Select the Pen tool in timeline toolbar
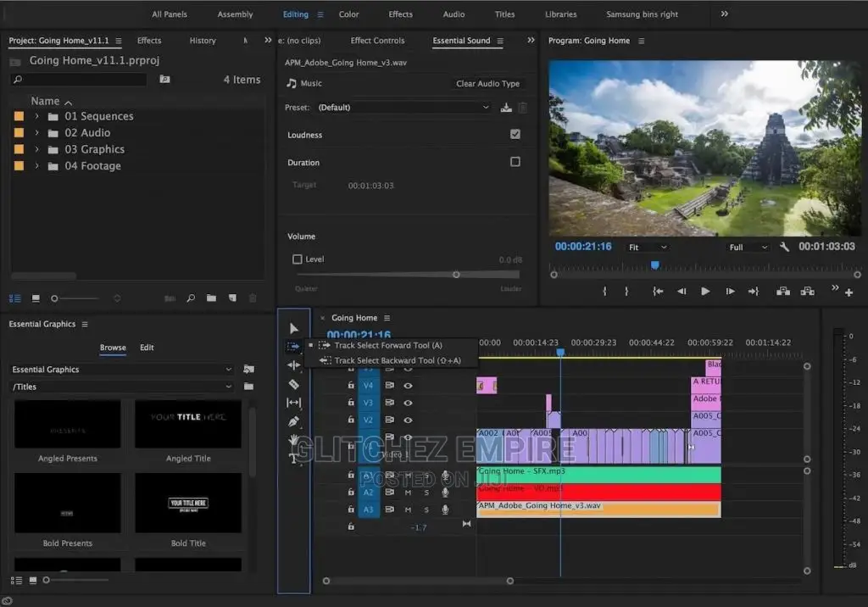The height and width of the screenshot is (607, 868). [294, 421]
